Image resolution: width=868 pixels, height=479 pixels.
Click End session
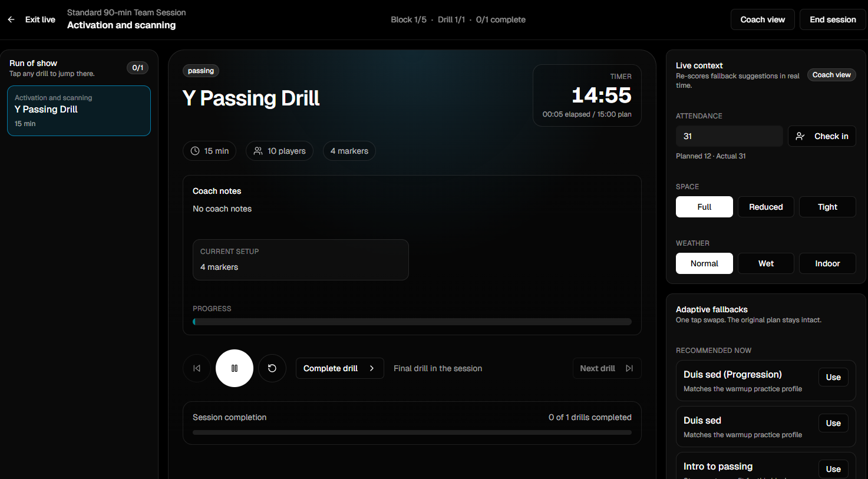(832, 19)
